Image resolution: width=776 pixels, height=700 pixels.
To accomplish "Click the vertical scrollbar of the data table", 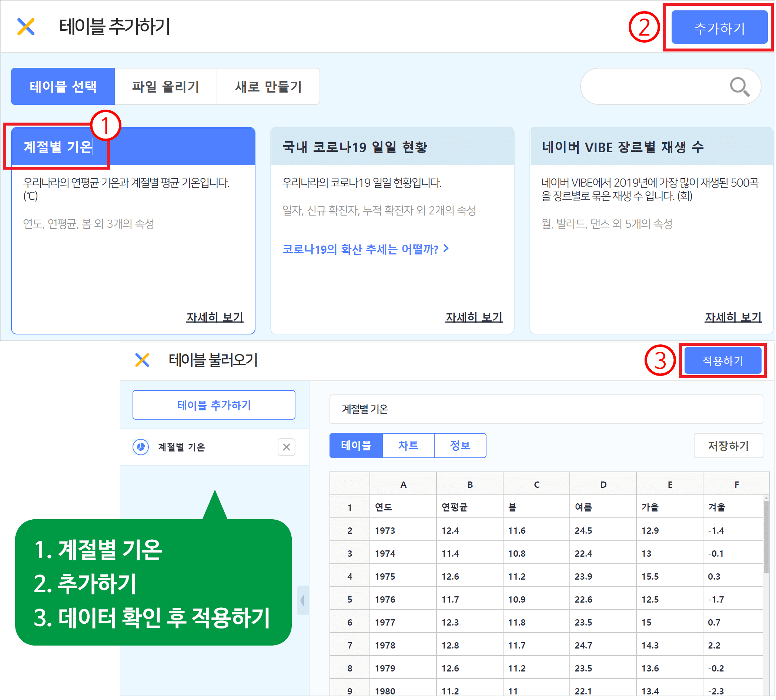I will tap(766, 537).
